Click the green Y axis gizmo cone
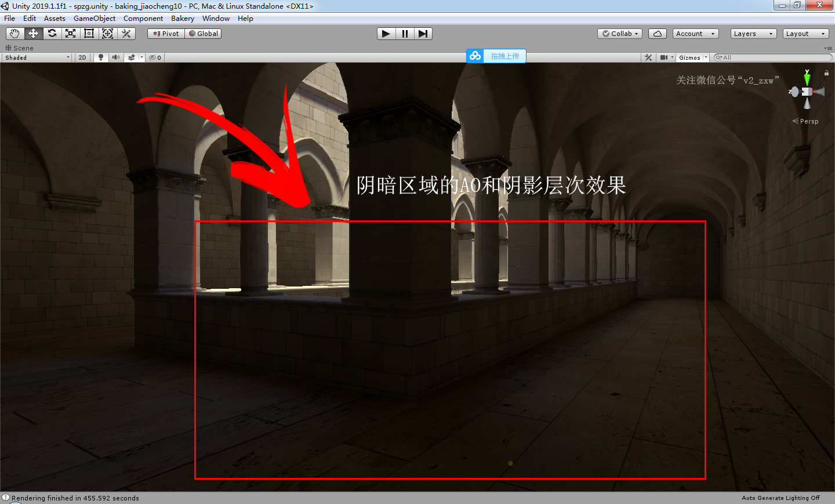 point(807,79)
